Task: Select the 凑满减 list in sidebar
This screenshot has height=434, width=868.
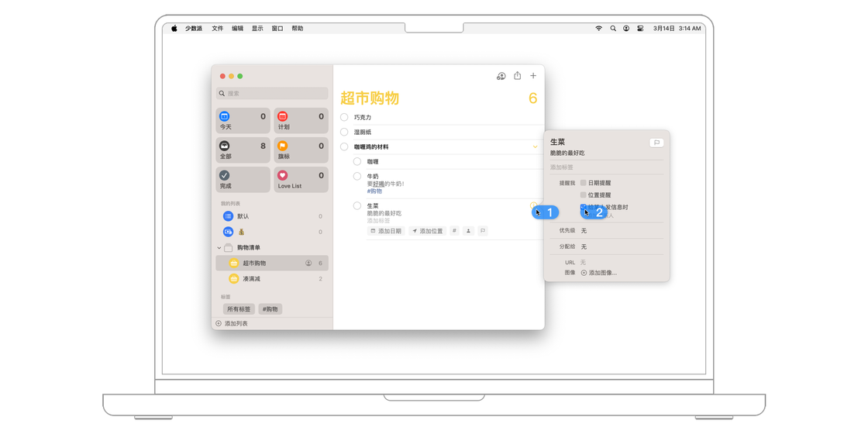Action: click(x=272, y=278)
